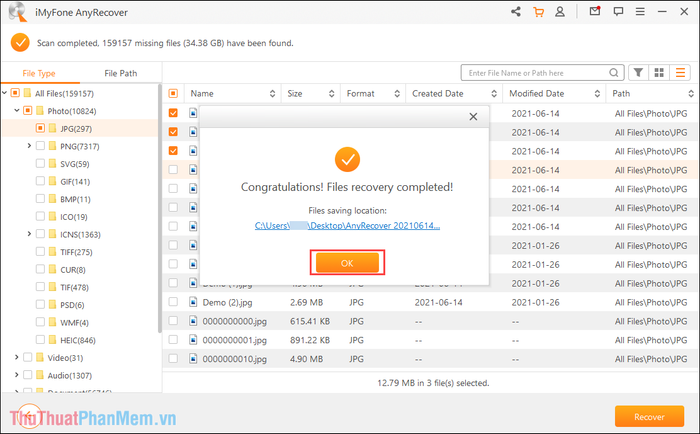Sort by Format column arrows
Screen dimensions: 700x434
point(397,93)
